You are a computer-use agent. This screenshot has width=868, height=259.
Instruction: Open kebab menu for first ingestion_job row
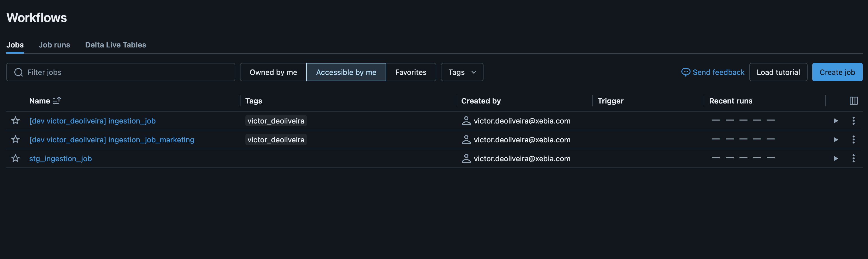coord(853,121)
